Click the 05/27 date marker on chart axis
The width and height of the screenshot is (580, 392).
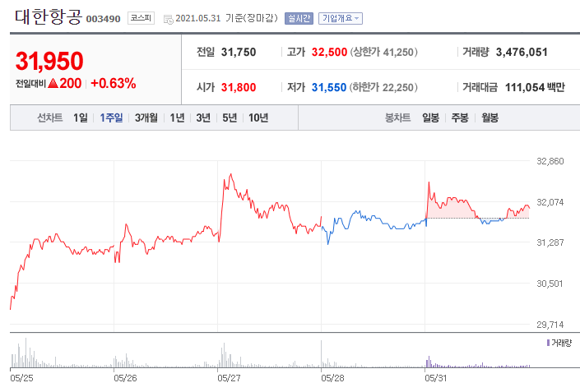click(x=229, y=378)
